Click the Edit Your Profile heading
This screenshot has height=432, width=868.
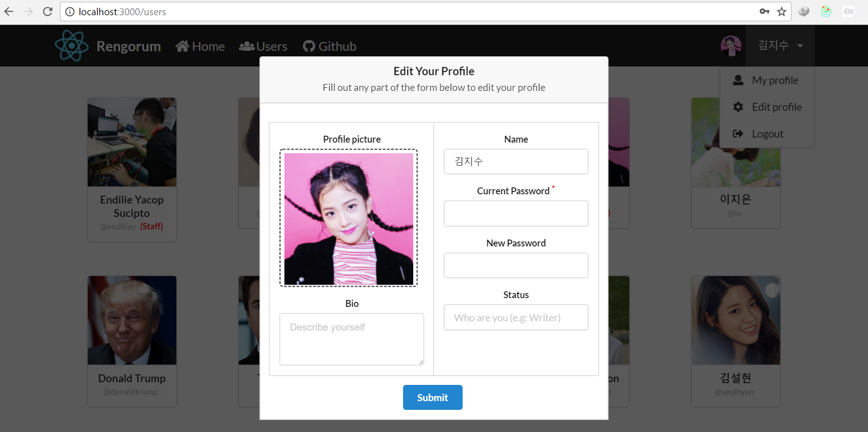(434, 71)
